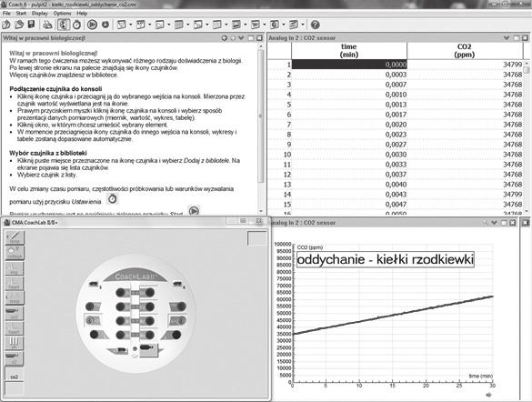The width and height of the screenshot is (532, 402).
Task: Click the meter dial window icon
Action: tap(122, 25)
